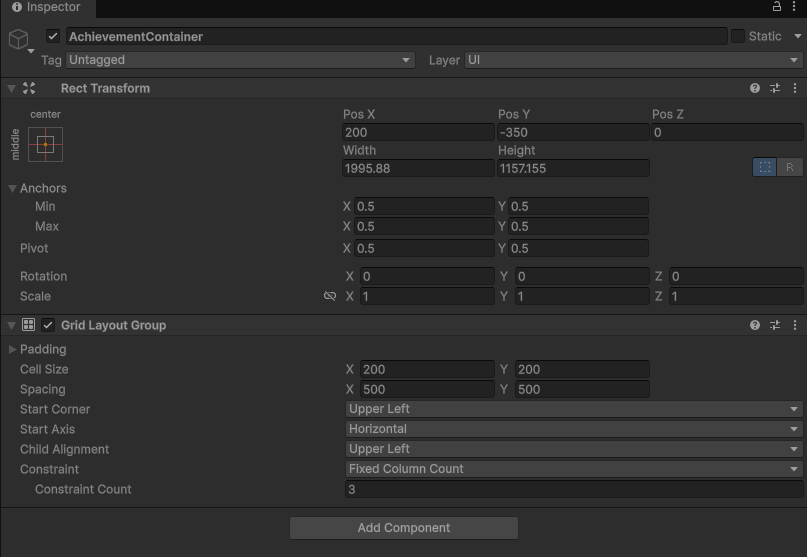
Task: Click the Pos X field
Action: (x=418, y=132)
